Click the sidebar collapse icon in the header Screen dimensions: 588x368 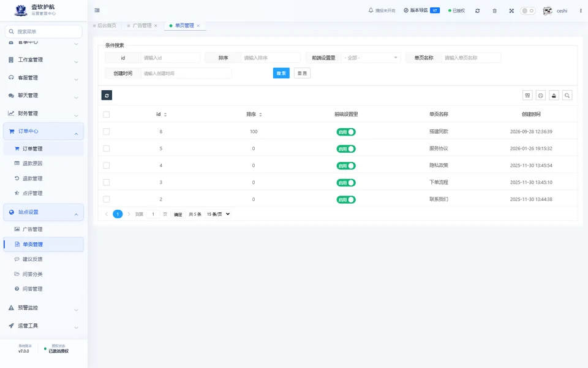97,10
